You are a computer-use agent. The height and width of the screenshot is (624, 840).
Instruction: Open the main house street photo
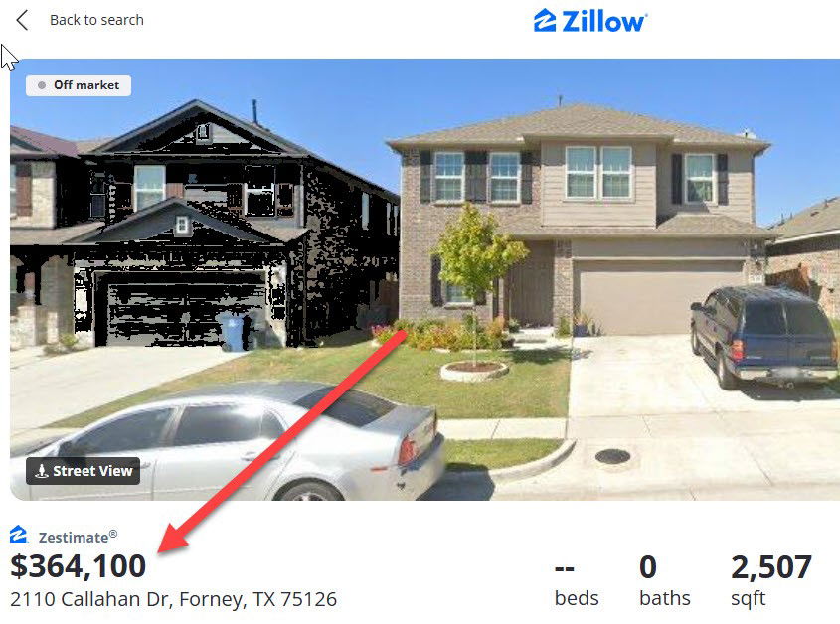tap(424, 279)
